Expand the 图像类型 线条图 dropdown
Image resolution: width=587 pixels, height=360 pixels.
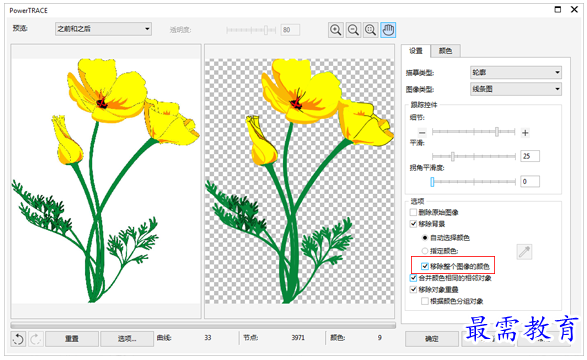click(516, 89)
